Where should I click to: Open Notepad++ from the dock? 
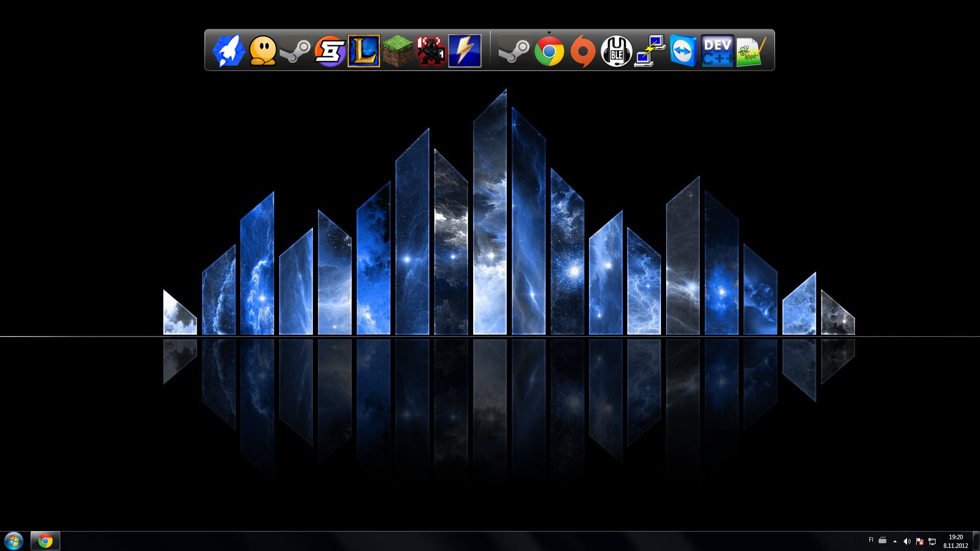(751, 51)
